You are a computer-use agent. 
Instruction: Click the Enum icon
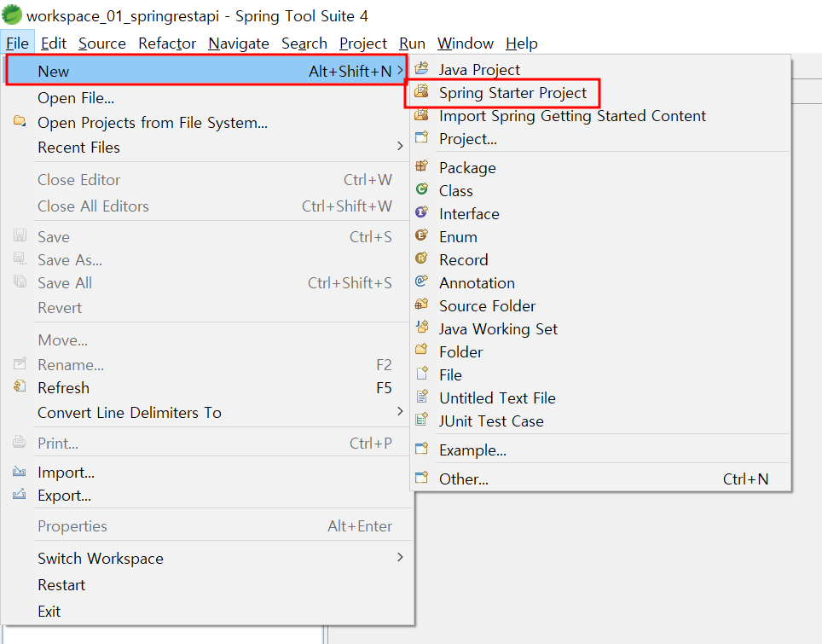[x=422, y=235]
